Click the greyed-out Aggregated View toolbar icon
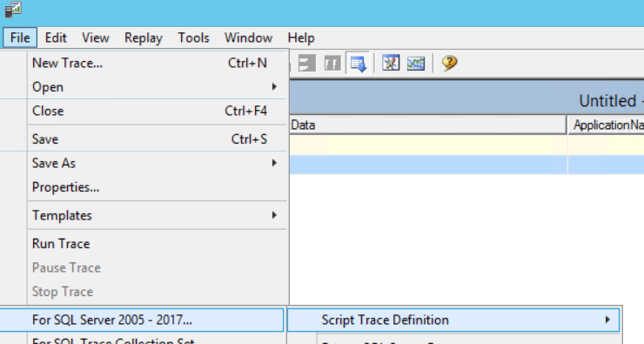 [307, 64]
